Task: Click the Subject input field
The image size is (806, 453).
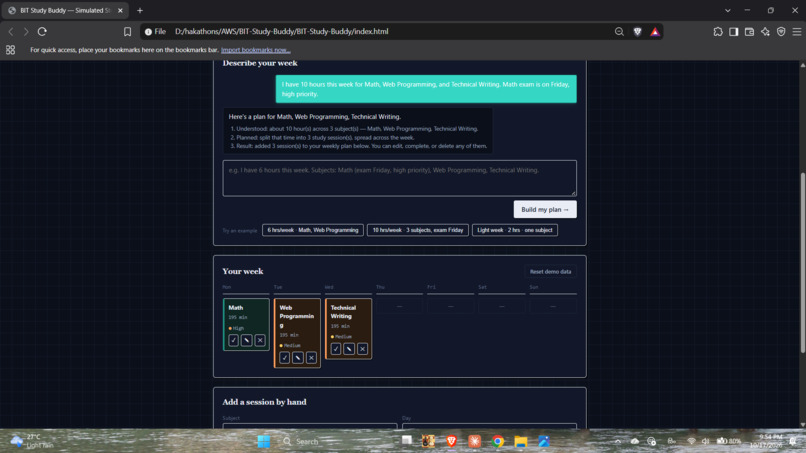Action: (310, 426)
